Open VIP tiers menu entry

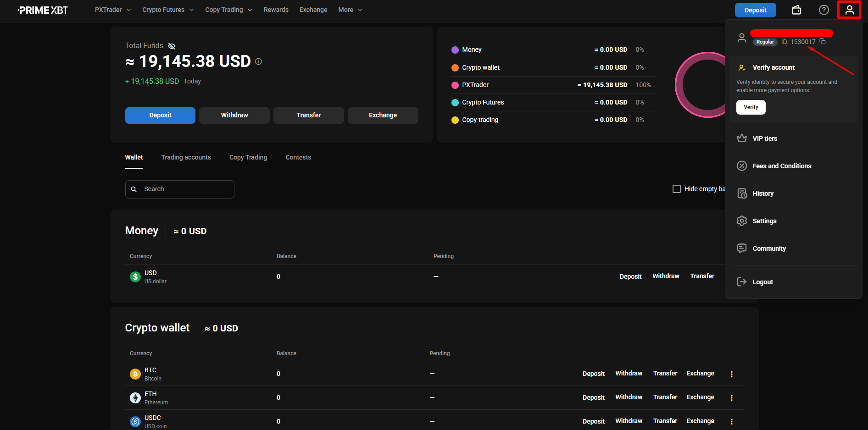[794, 138]
